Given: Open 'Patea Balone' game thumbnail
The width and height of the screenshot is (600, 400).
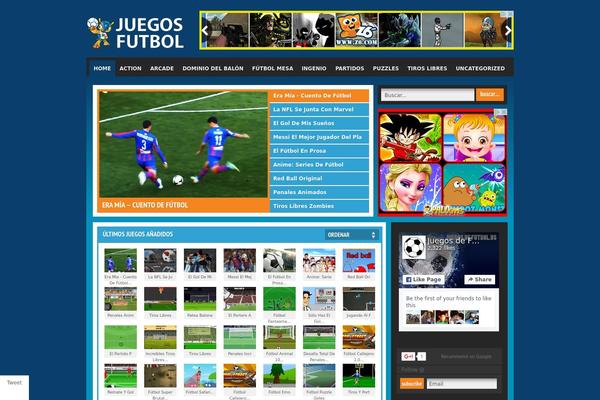Looking at the screenshot, I should 200,299.
